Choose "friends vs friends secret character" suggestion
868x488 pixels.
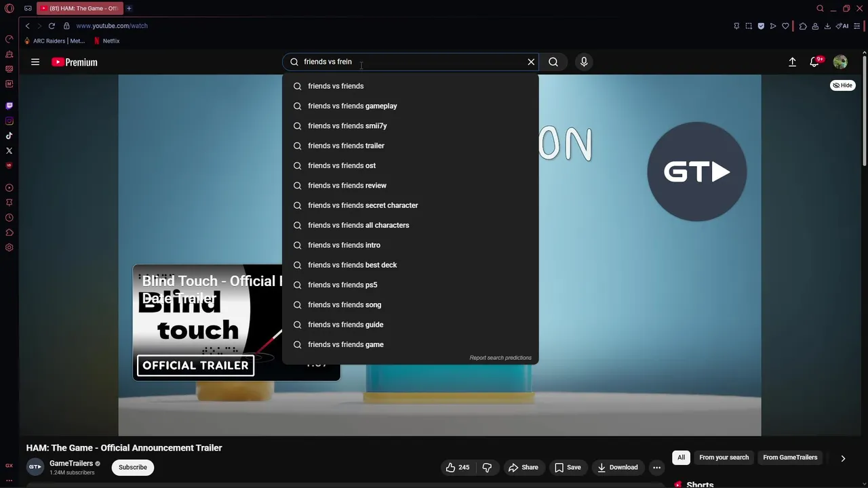tap(410, 205)
